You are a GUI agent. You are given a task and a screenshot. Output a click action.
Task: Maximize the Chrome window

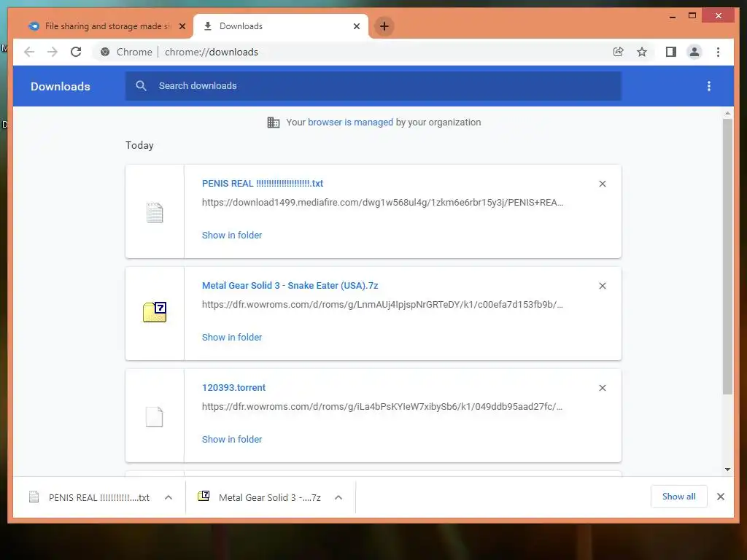tap(692, 16)
